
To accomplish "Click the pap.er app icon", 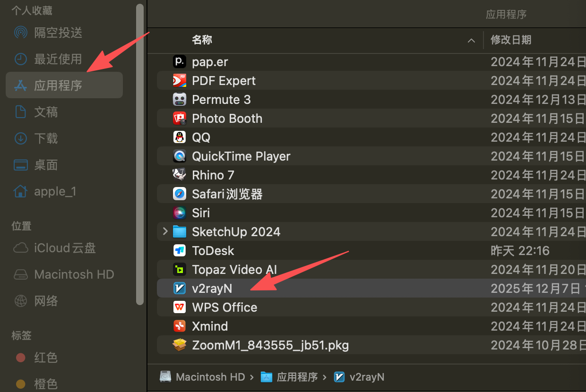I will (180, 61).
